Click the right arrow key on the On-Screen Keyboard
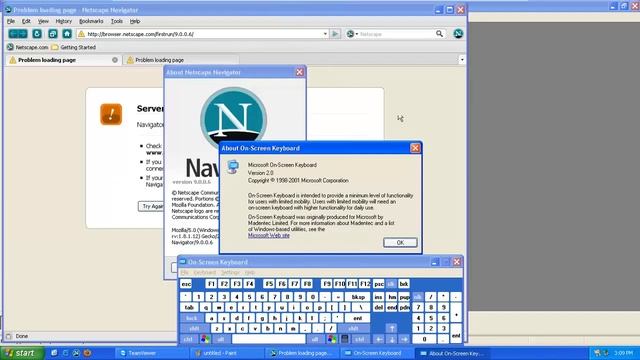Viewport: 640px width, 360px height. [404, 339]
